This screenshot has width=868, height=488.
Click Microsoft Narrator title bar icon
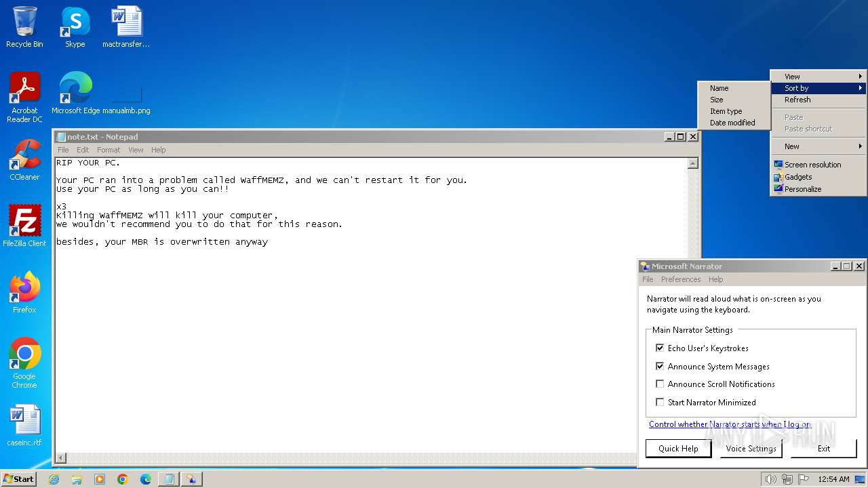click(x=645, y=266)
